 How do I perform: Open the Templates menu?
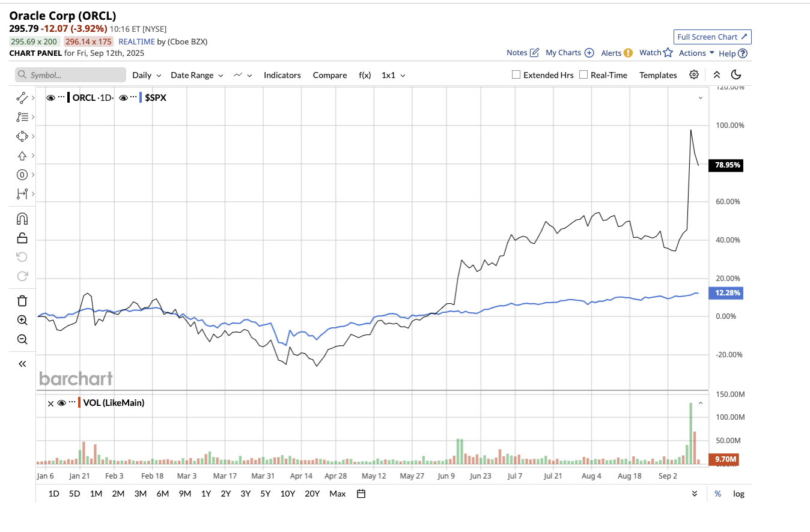658,75
